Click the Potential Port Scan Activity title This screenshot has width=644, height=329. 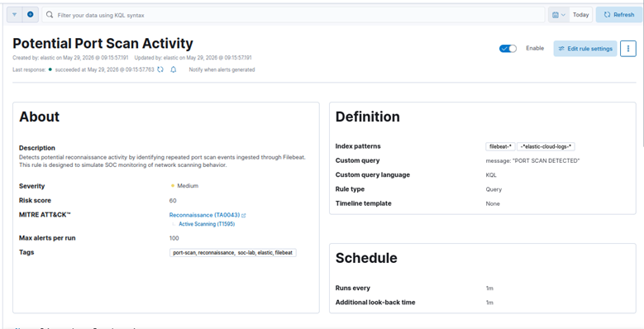point(103,44)
